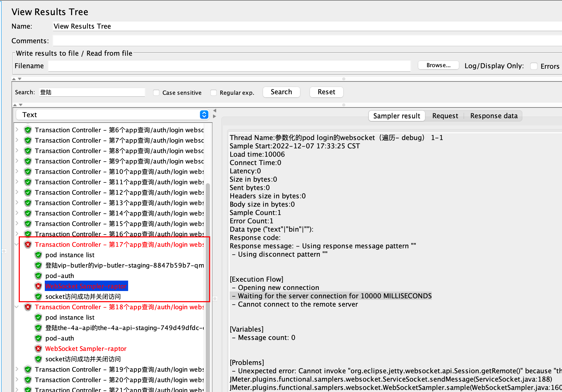Click failed icon of WebSocket Sampler-raptor under 第18个
This screenshot has height=392, width=562.
[x=38, y=349]
